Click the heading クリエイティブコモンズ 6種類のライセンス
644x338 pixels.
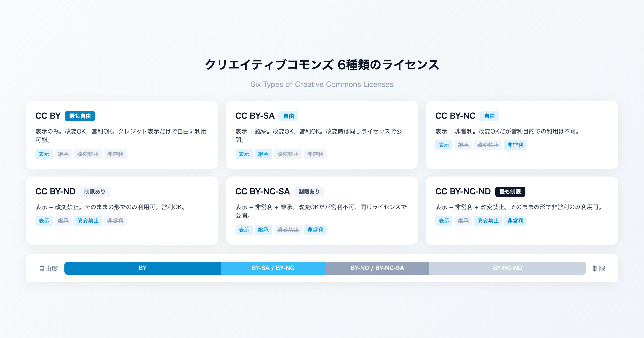pos(322,65)
